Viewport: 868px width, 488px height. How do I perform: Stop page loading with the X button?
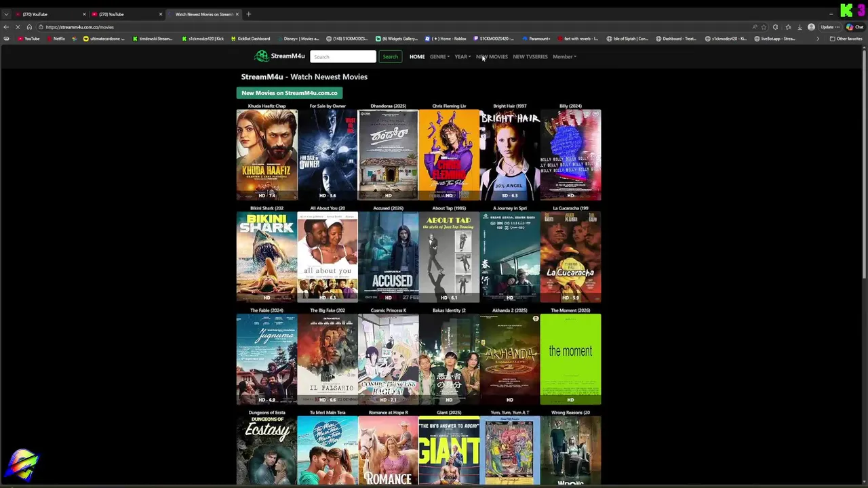tap(18, 27)
